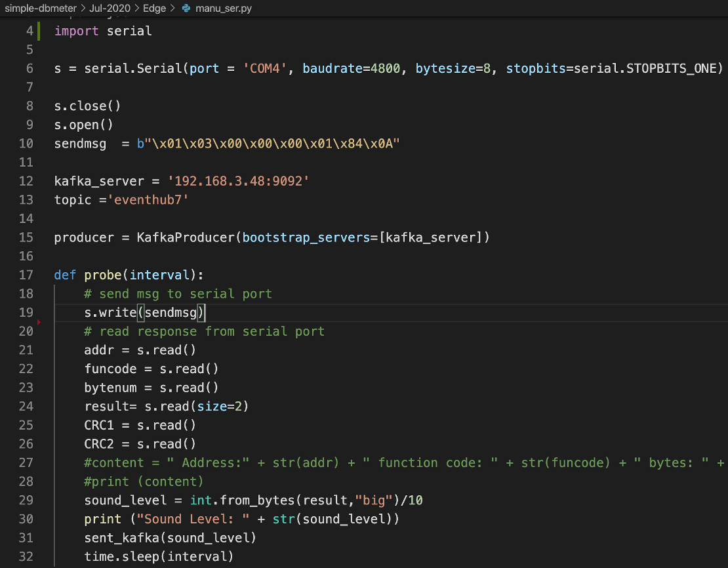Viewport: 728px width, 568px height.
Task: Click s.close() statement
Action: (88, 106)
